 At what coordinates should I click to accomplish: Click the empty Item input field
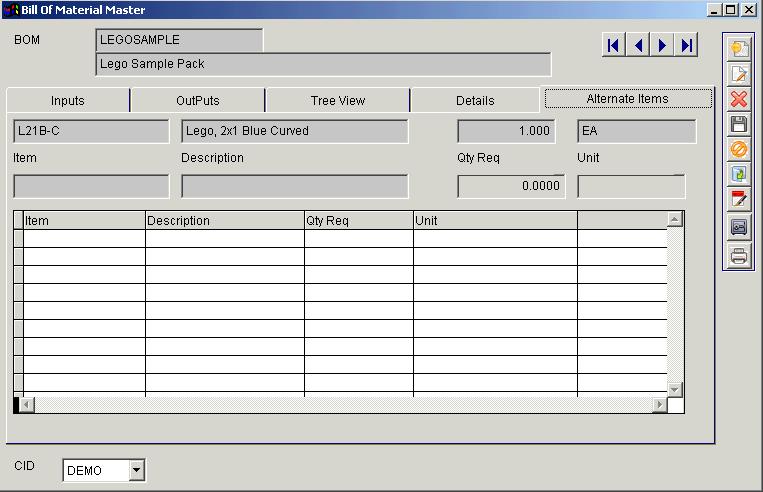click(91, 187)
